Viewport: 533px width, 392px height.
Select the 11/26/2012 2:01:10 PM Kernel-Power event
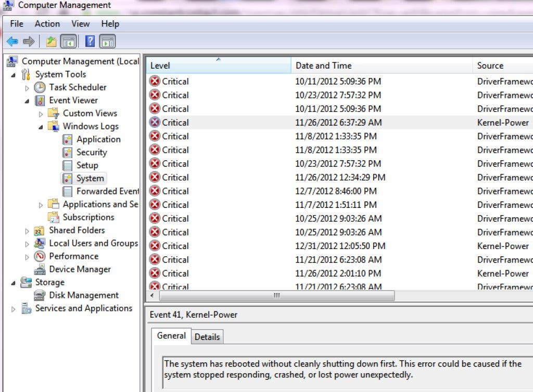[340, 273]
